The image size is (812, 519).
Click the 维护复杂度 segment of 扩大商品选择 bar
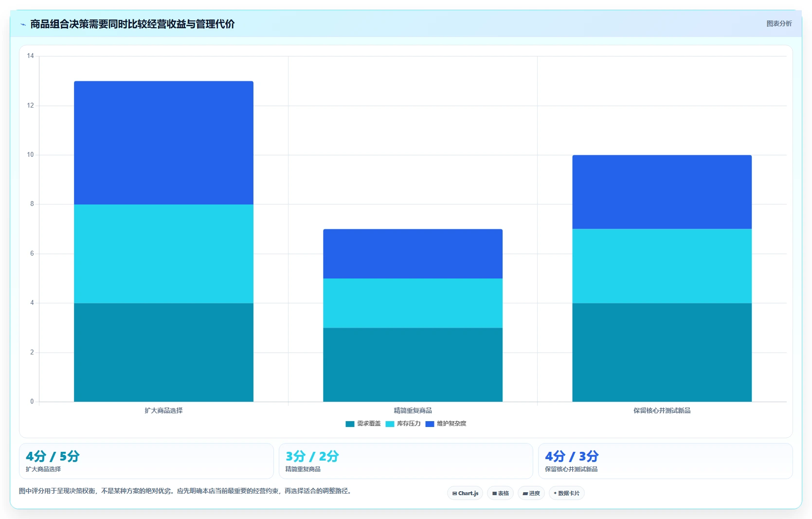pos(163,143)
